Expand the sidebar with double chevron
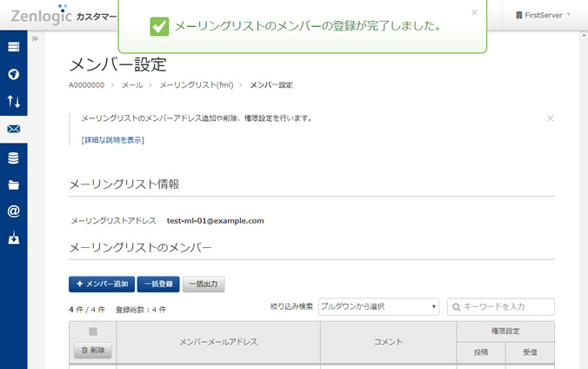The width and height of the screenshot is (588, 369). [35, 39]
